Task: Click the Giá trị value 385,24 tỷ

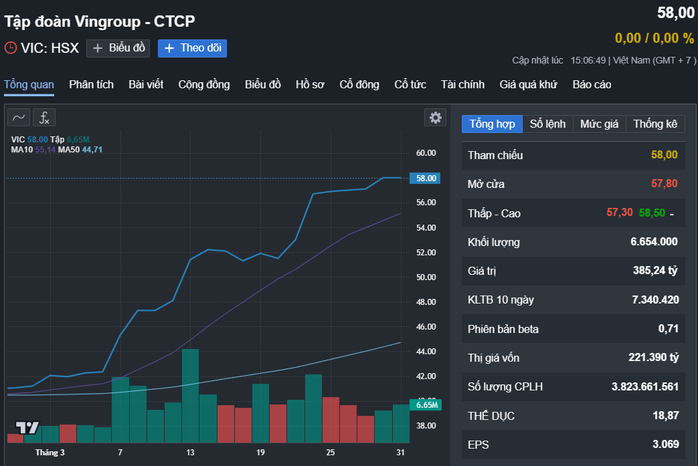Action: click(x=655, y=271)
